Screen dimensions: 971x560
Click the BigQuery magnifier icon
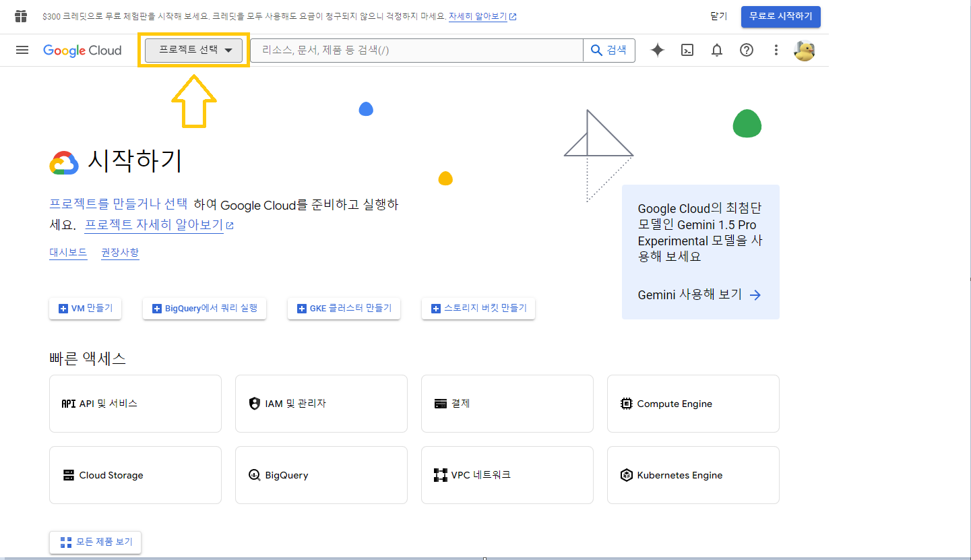point(254,475)
